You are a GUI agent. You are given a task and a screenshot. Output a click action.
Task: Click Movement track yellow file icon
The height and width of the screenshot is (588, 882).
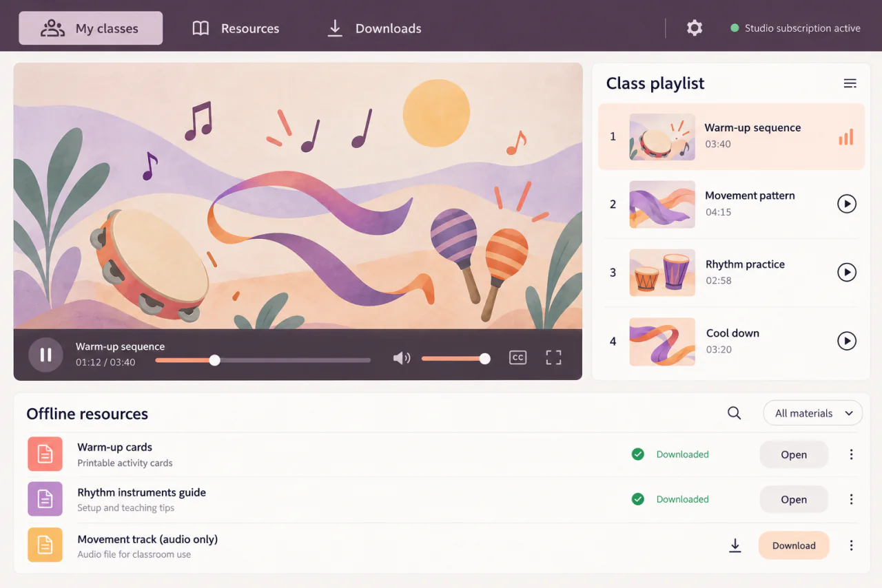tap(45, 545)
